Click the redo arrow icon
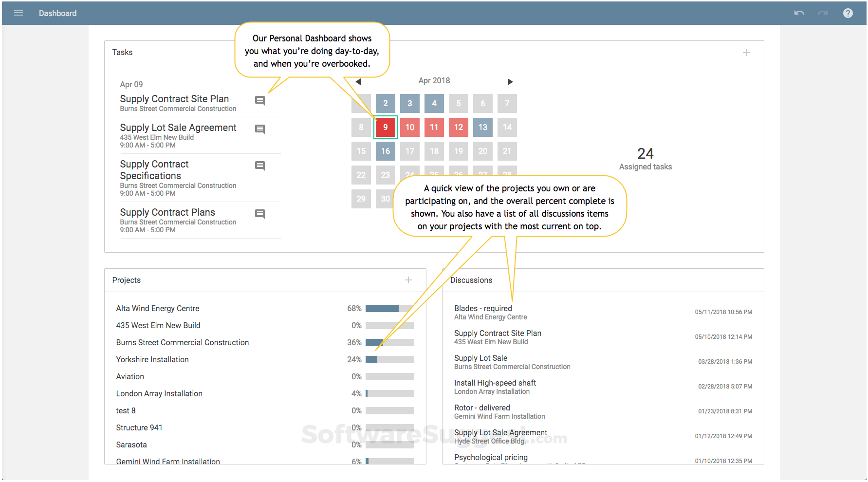Image resolution: width=868 pixels, height=482 pixels. [x=823, y=13]
